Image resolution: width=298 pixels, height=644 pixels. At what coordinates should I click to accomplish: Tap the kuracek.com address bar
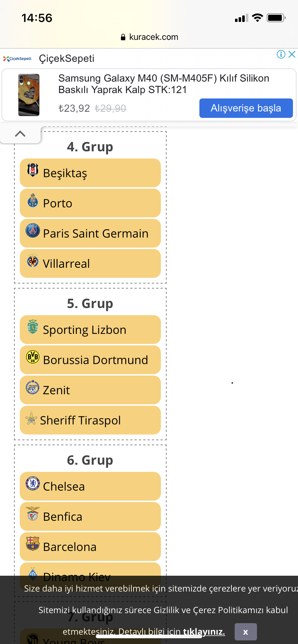(149, 37)
